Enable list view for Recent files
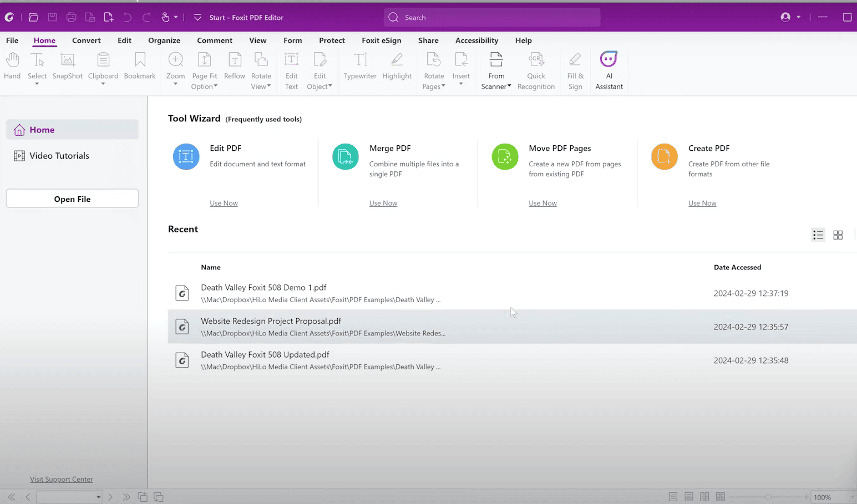The height and width of the screenshot is (504, 857). (x=818, y=235)
